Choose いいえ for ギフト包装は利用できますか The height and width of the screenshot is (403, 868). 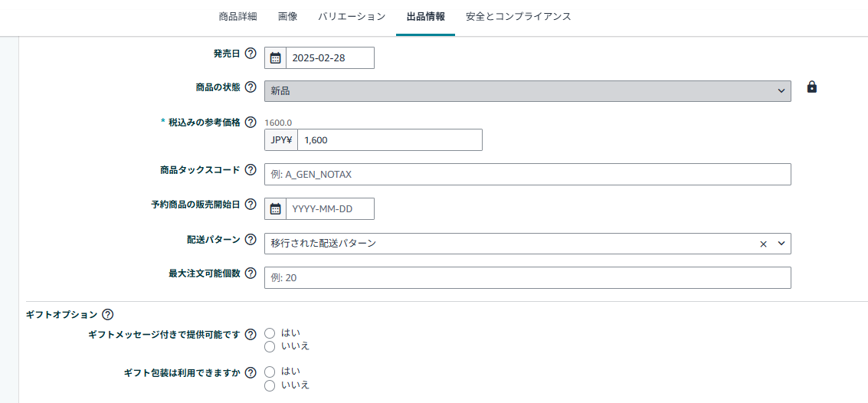(x=270, y=385)
